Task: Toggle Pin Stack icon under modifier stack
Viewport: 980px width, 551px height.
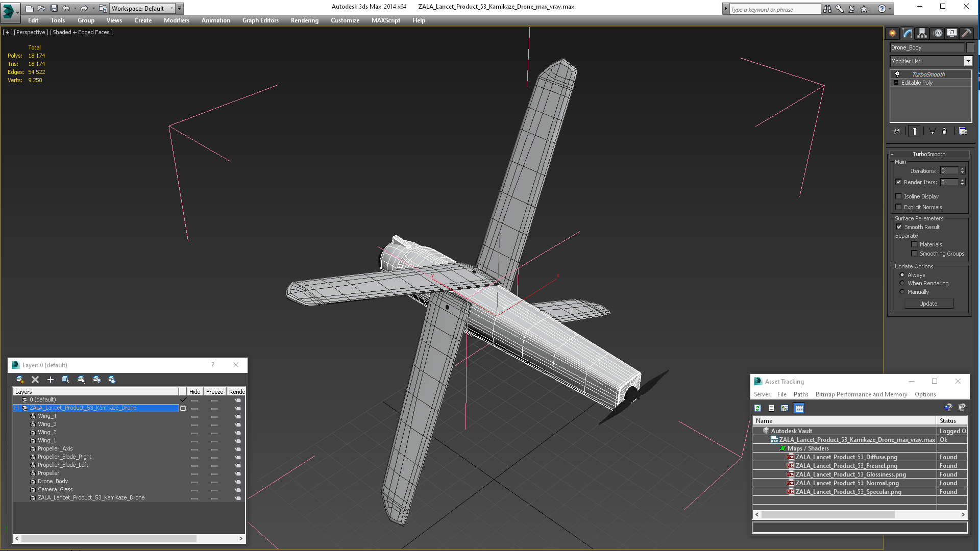Action: (897, 131)
